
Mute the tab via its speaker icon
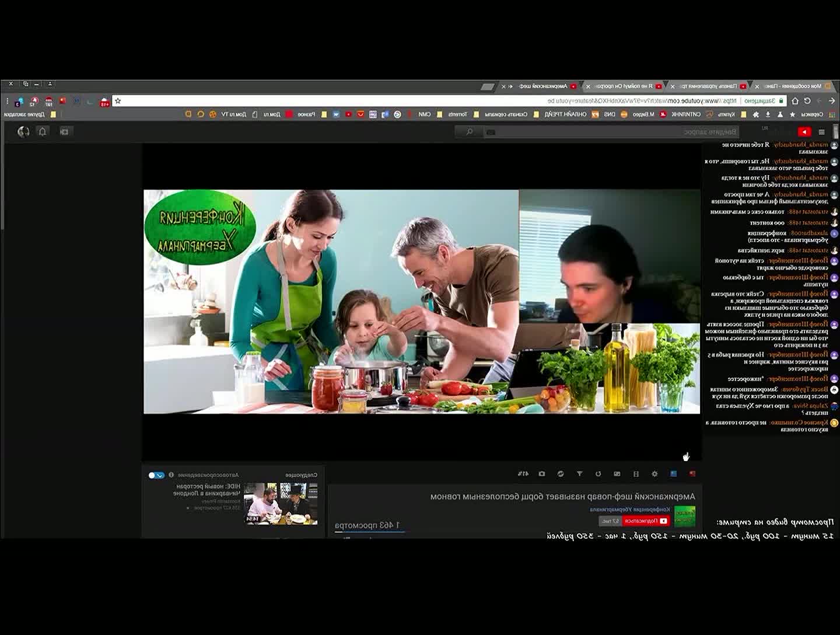(510, 86)
